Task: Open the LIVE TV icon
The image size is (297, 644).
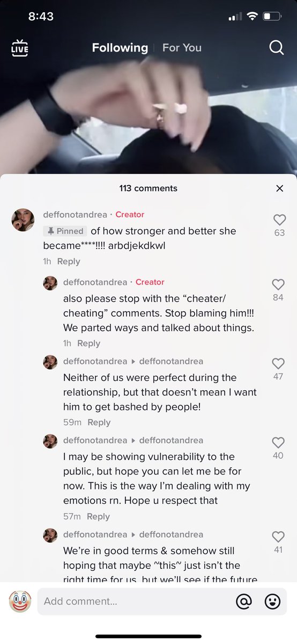Action: coord(20,48)
